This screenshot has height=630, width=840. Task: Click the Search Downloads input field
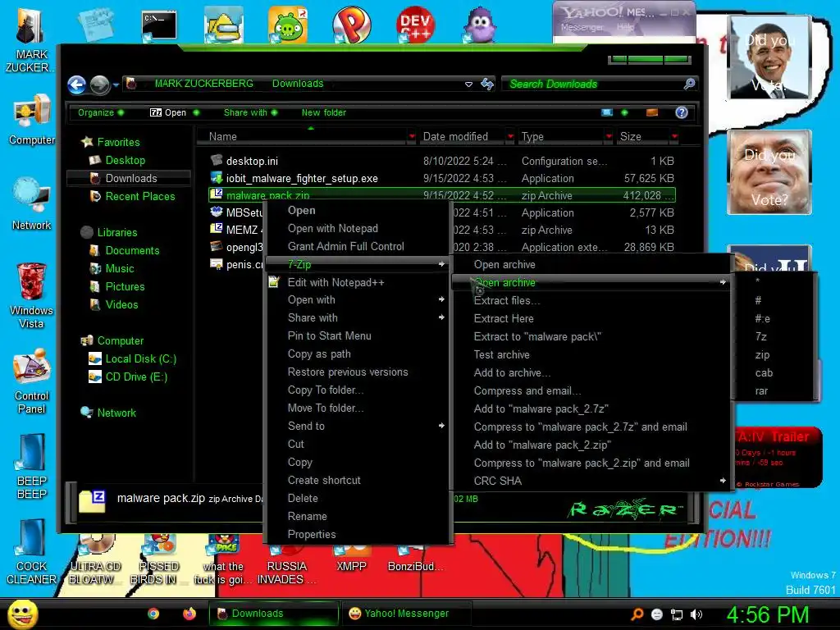point(594,84)
